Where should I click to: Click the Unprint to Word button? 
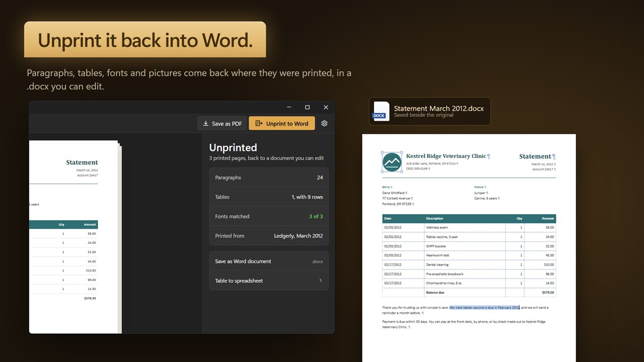[282, 123]
